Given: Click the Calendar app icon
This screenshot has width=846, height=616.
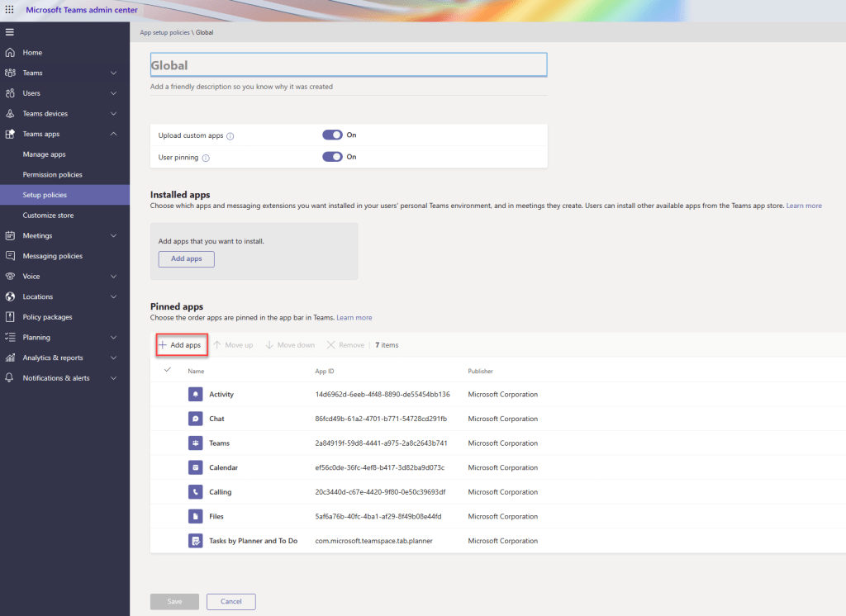Looking at the screenshot, I should coord(194,467).
